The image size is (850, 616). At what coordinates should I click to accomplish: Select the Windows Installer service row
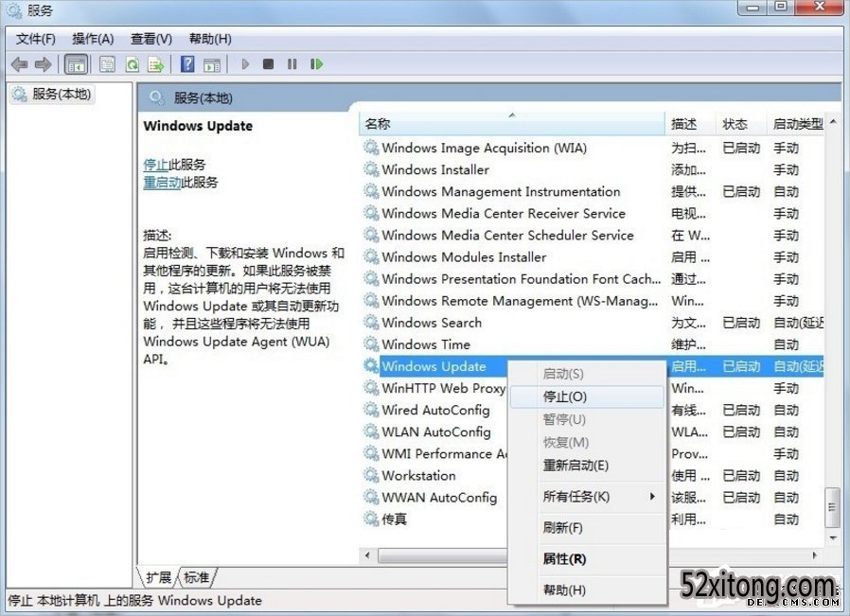point(593,169)
